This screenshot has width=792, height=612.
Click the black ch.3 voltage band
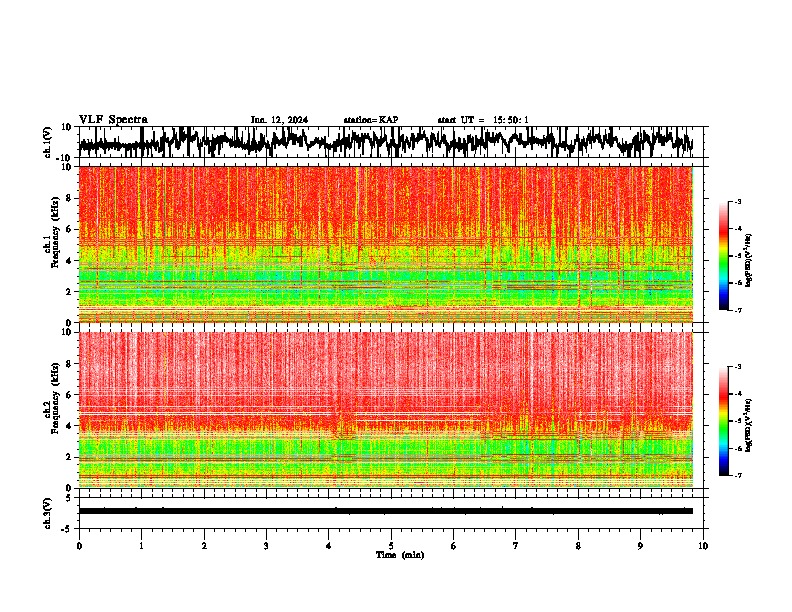click(x=385, y=511)
